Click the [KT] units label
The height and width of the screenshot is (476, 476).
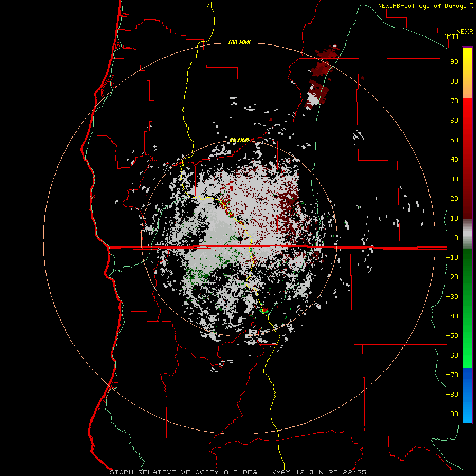[x=451, y=36]
